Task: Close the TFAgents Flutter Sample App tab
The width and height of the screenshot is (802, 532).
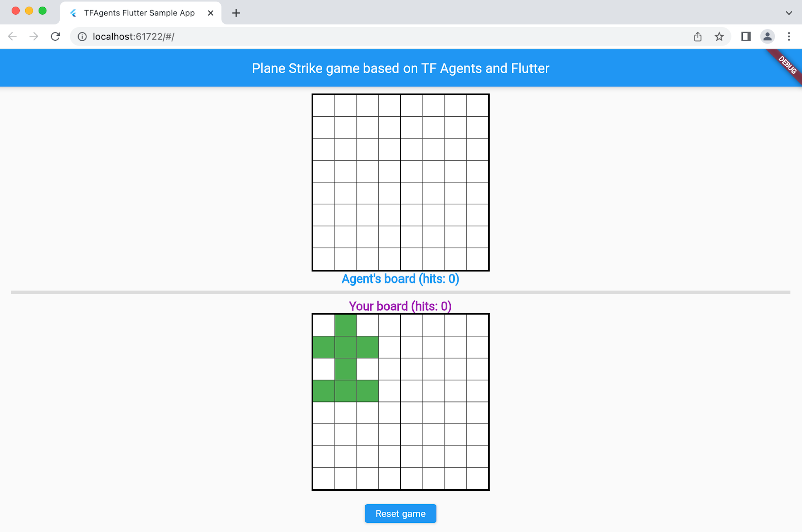Action: (x=211, y=13)
